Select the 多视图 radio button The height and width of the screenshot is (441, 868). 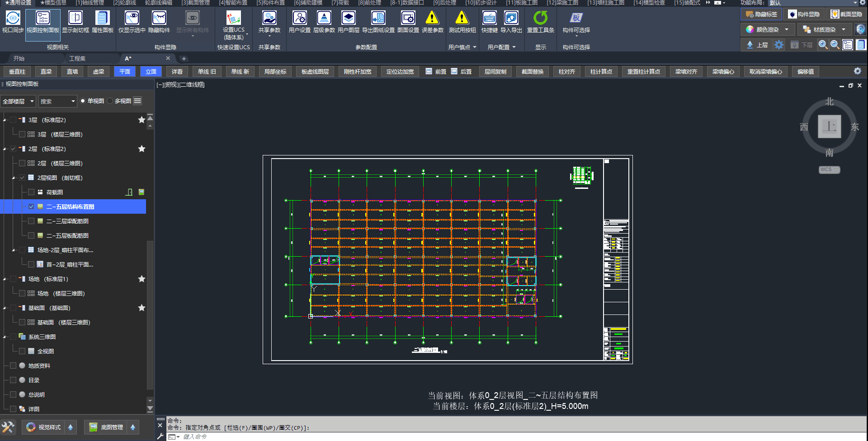110,101
